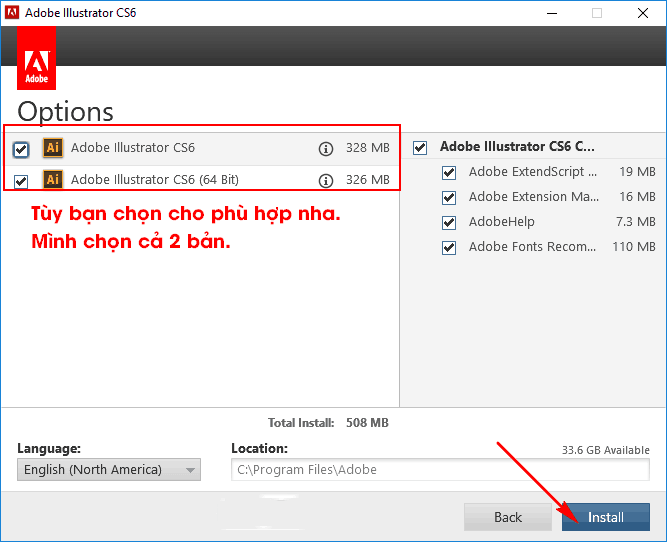Open info icon for Adobe Illustrator CS6 328 MB
This screenshot has height=542, width=667.
tap(326, 149)
